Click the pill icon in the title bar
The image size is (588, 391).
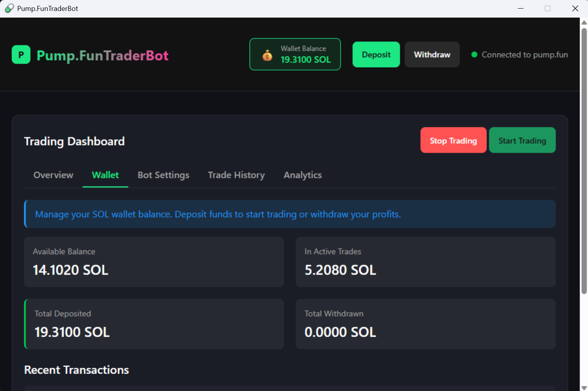(9, 8)
